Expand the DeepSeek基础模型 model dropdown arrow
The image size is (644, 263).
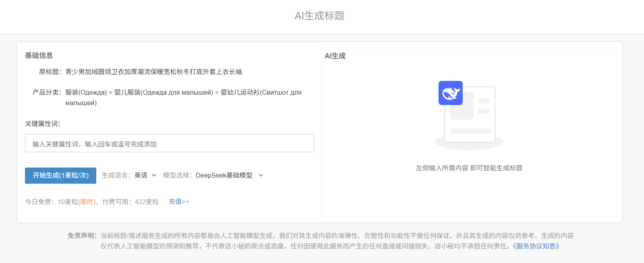click(261, 175)
